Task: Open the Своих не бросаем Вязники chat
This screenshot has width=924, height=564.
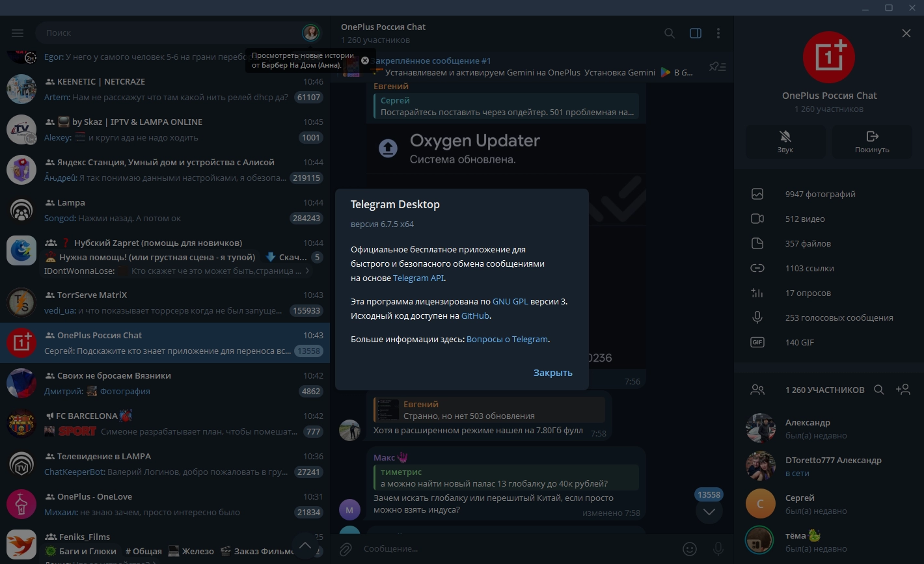Action: pyautogui.click(x=165, y=383)
